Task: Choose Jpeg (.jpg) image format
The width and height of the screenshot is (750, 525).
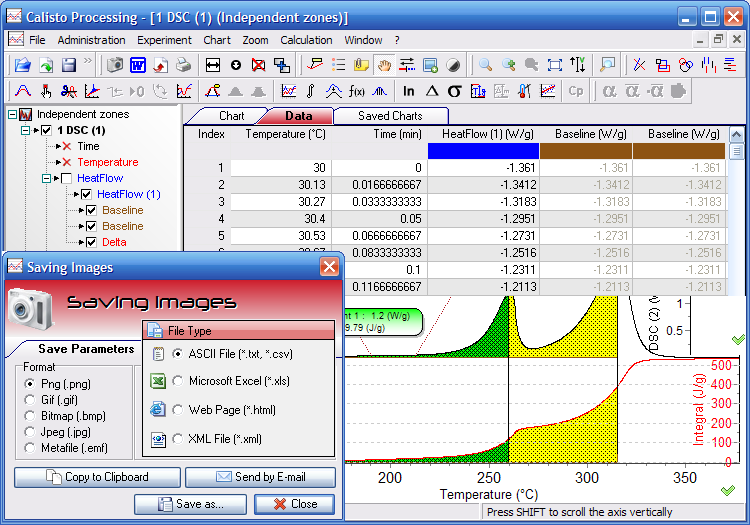Action: click(x=30, y=432)
